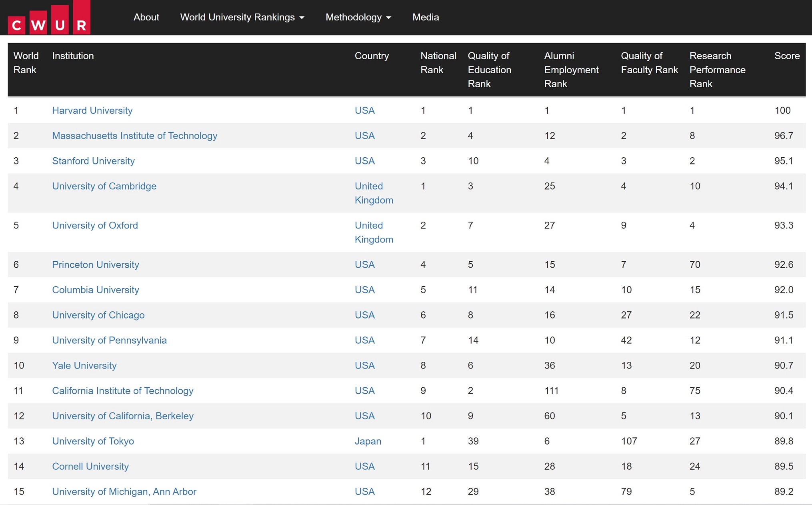
Task: Select Pennsylvania's faculty rank 42
Action: tap(626, 340)
